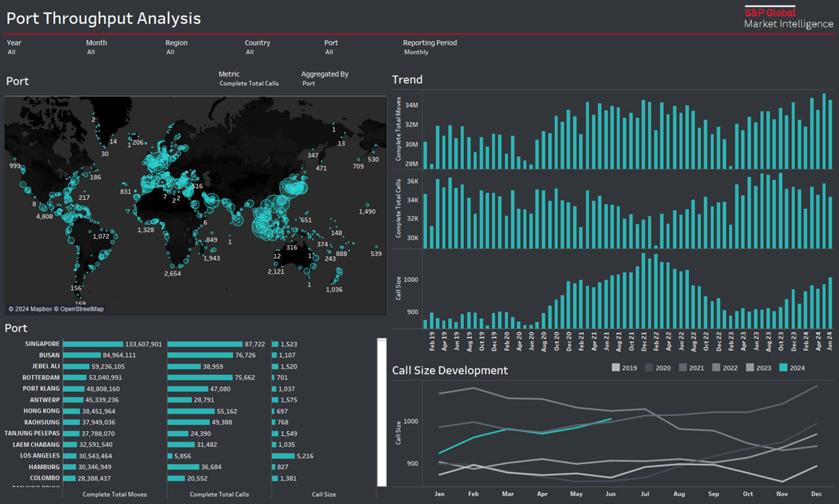
Task: Click the S&P Global Market Intelligence logo
Action: pos(789,18)
